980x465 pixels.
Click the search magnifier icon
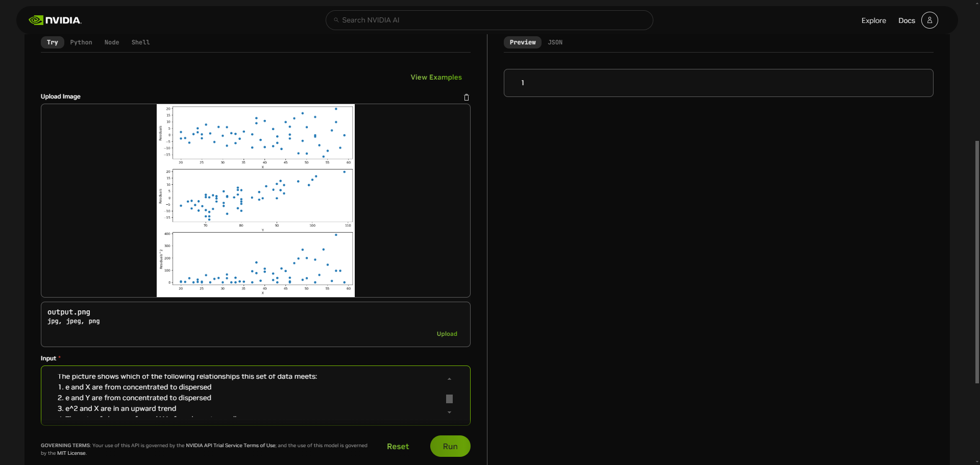click(336, 20)
